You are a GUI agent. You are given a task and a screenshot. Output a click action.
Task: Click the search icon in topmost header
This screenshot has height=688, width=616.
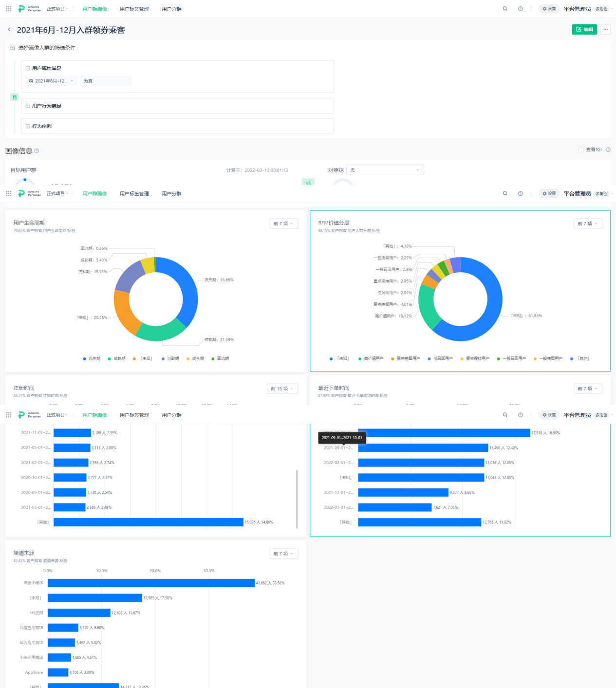[505, 9]
